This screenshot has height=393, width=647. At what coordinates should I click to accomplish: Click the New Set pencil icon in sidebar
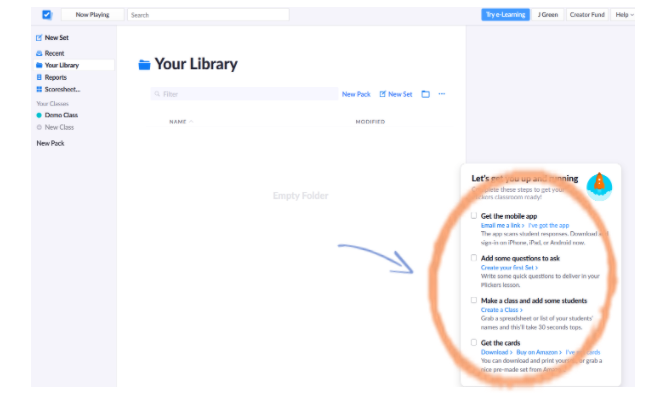(39, 38)
